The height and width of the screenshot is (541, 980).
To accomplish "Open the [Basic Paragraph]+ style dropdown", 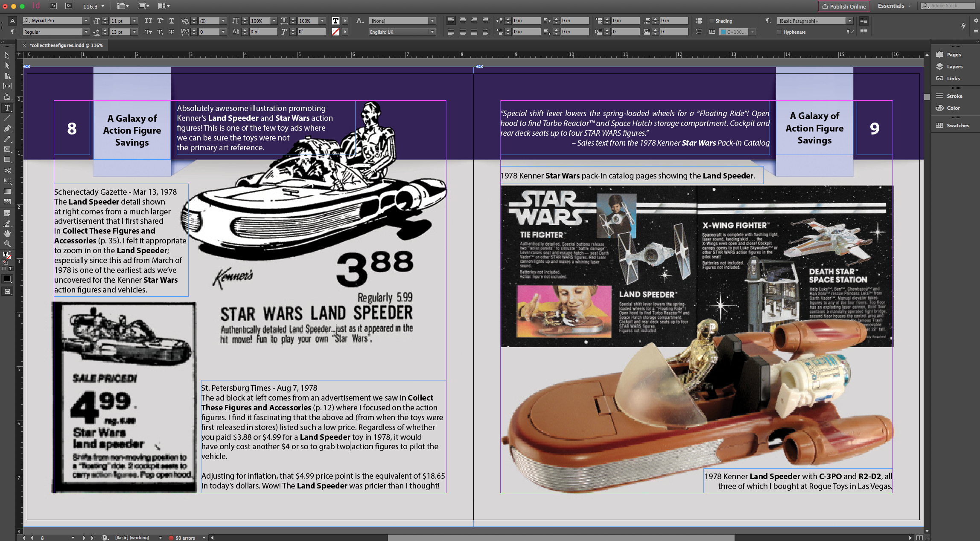I will coord(850,20).
